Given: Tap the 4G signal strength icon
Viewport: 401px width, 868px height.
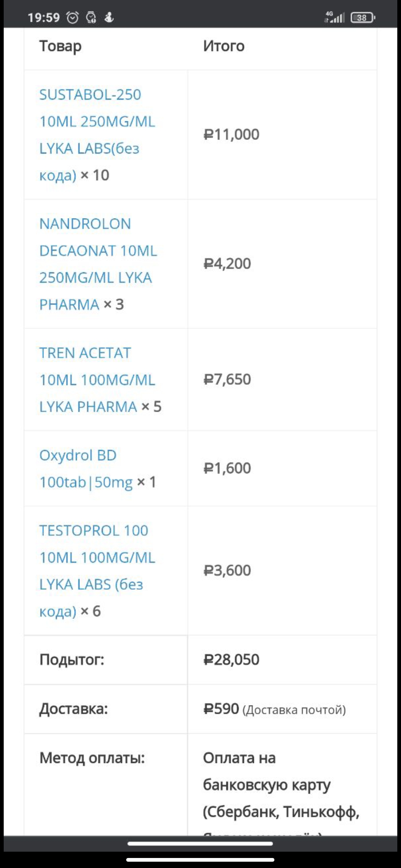Looking at the screenshot, I should pos(335,17).
